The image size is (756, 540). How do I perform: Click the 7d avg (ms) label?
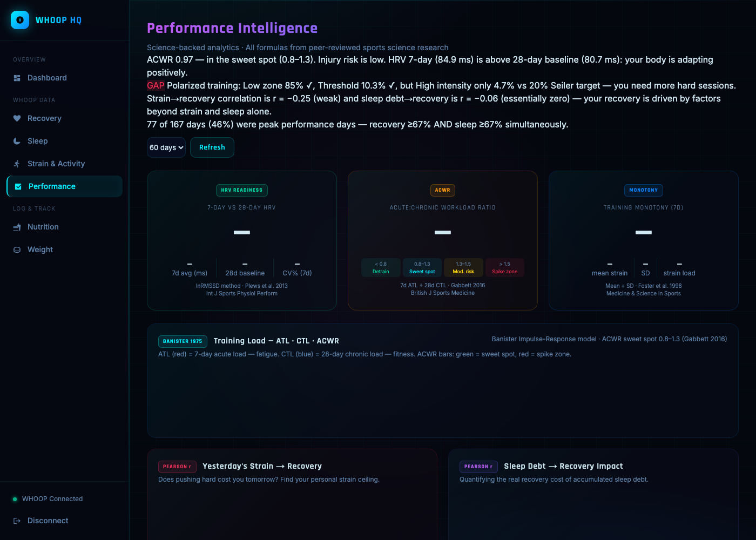pos(190,273)
